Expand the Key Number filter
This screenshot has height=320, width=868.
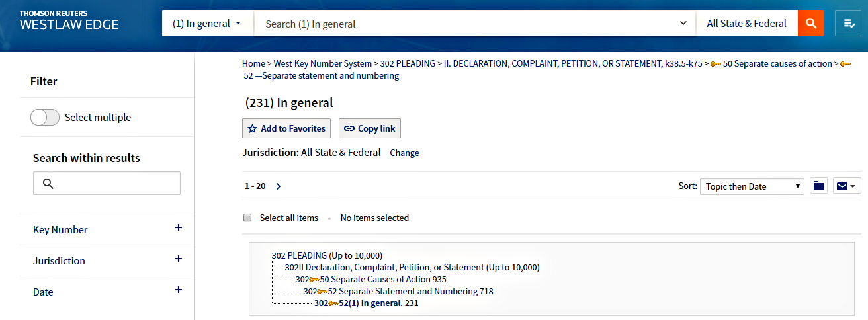178,229
